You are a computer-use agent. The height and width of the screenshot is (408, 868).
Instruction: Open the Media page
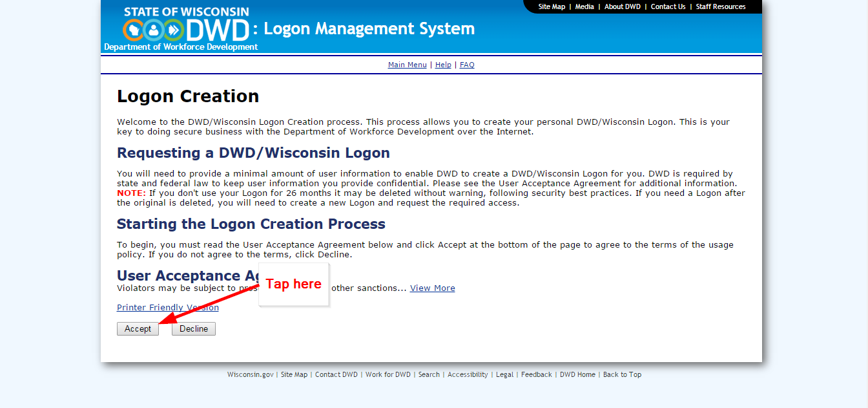[584, 6]
